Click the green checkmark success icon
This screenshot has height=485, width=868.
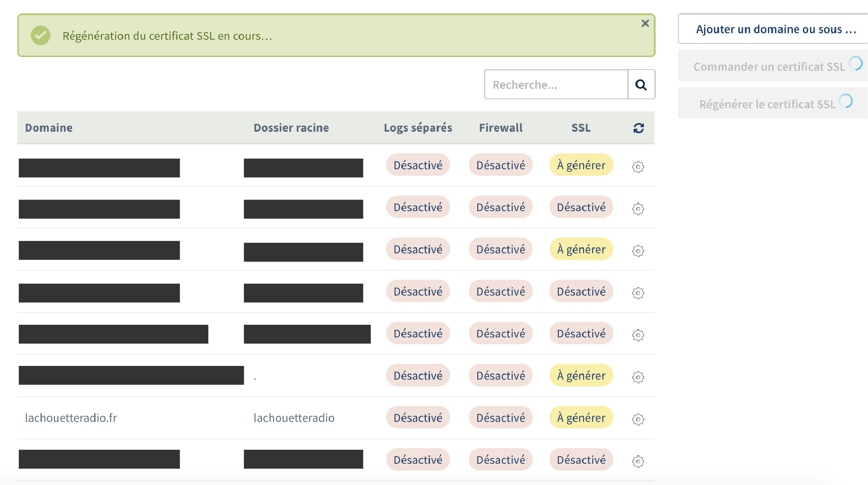tap(40, 35)
